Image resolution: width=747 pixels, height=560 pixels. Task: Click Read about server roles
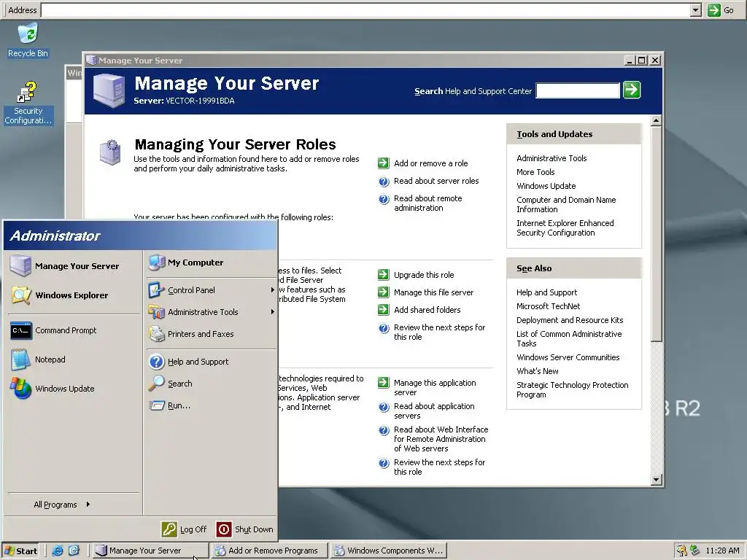(x=436, y=181)
